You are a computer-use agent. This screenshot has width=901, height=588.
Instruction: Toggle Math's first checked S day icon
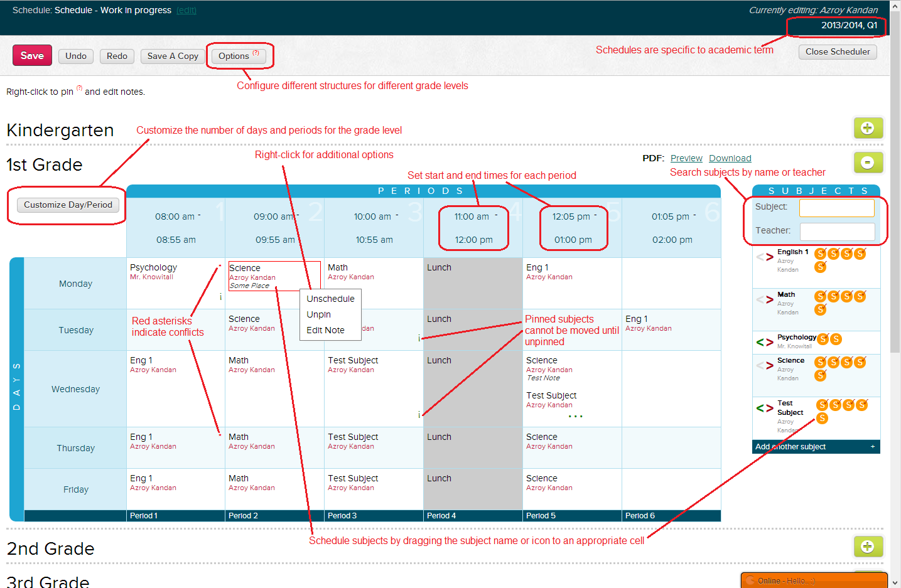(x=820, y=297)
